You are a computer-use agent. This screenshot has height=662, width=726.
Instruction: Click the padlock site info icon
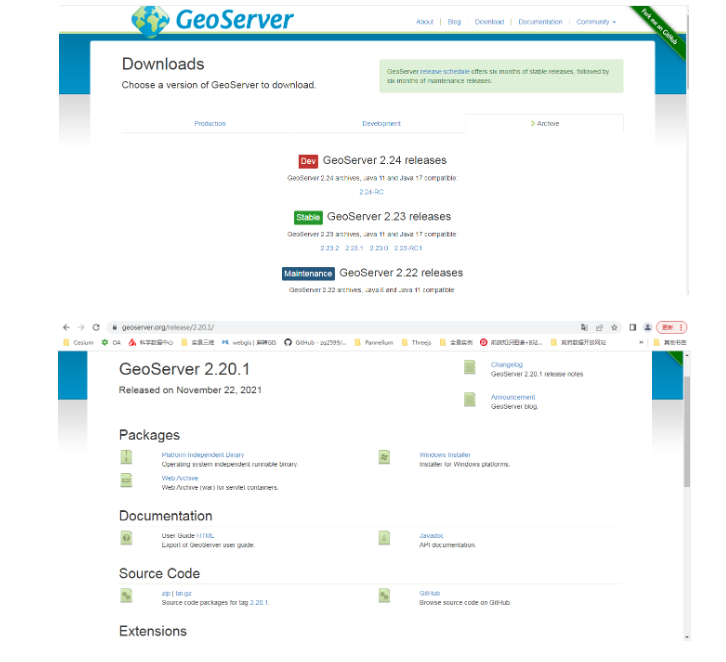[x=115, y=327]
